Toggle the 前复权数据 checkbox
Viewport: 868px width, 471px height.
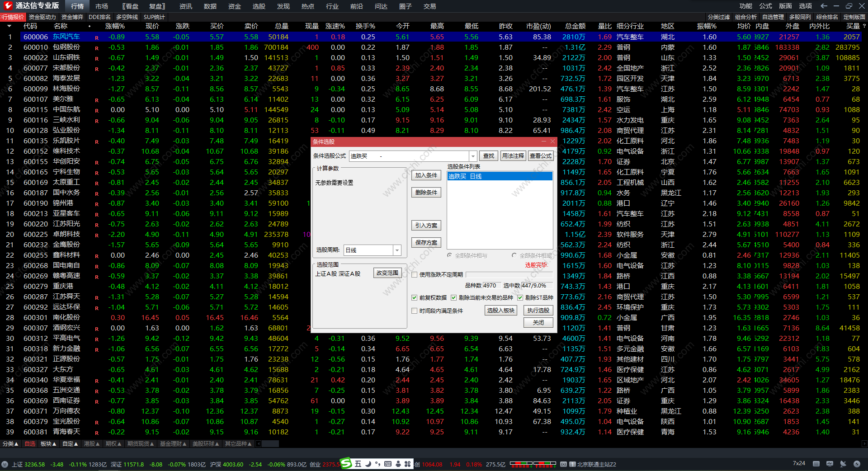point(414,297)
